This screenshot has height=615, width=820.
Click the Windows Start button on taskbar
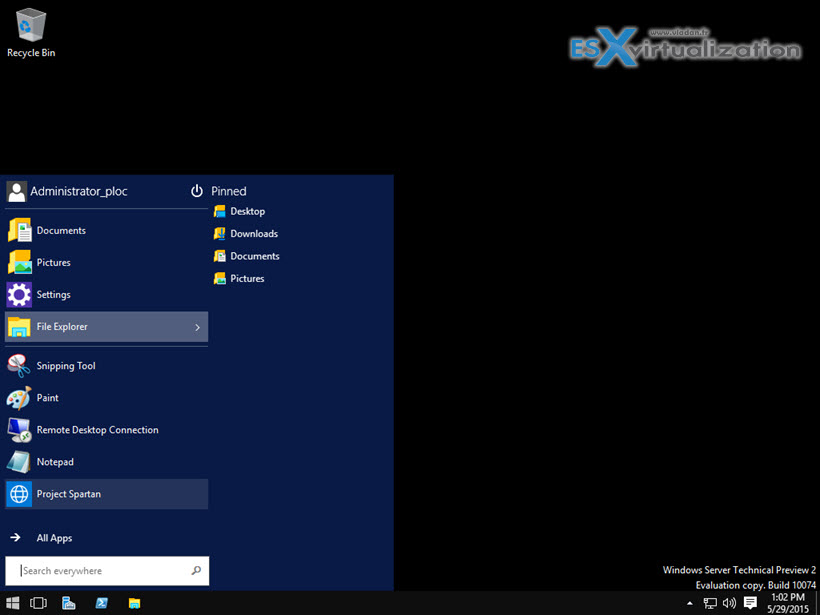(13, 603)
